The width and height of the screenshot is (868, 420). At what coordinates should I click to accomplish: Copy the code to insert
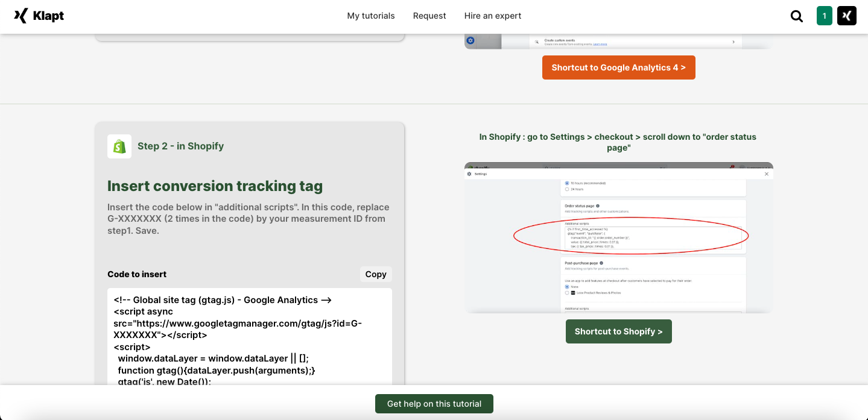(376, 274)
